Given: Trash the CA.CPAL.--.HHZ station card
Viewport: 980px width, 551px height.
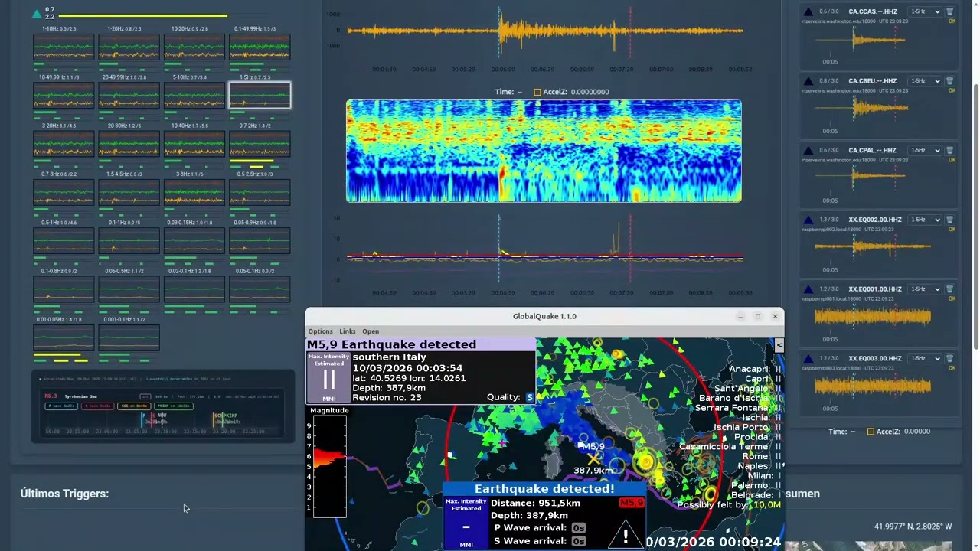Looking at the screenshot, I should tap(950, 151).
